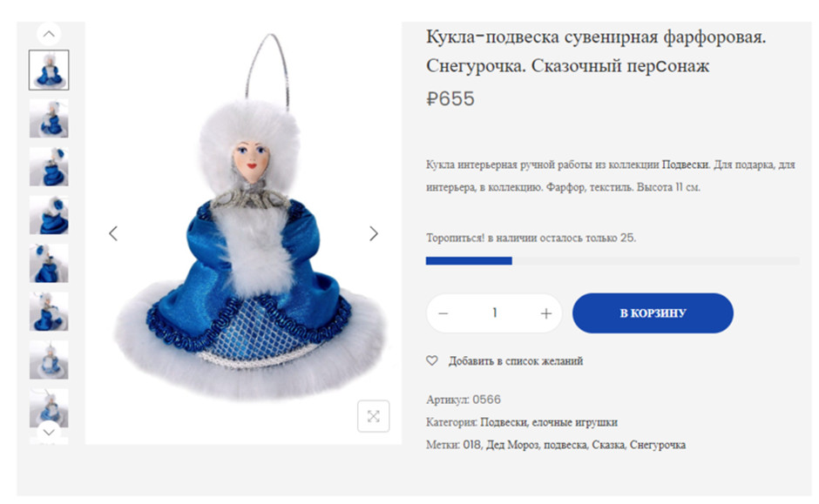This screenshot has width=819, height=504.
Task: Select the second doll thumbnail
Action: click(49, 118)
